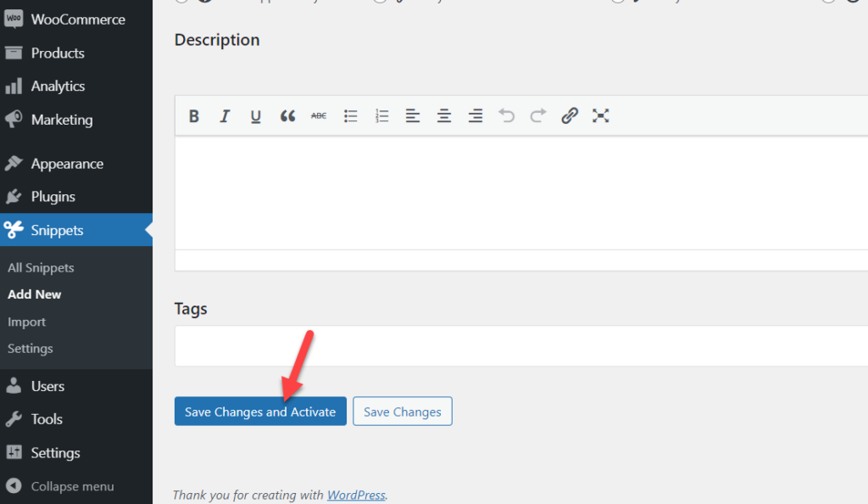Go to All Snippets page
The height and width of the screenshot is (504, 868).
[41, 267]
